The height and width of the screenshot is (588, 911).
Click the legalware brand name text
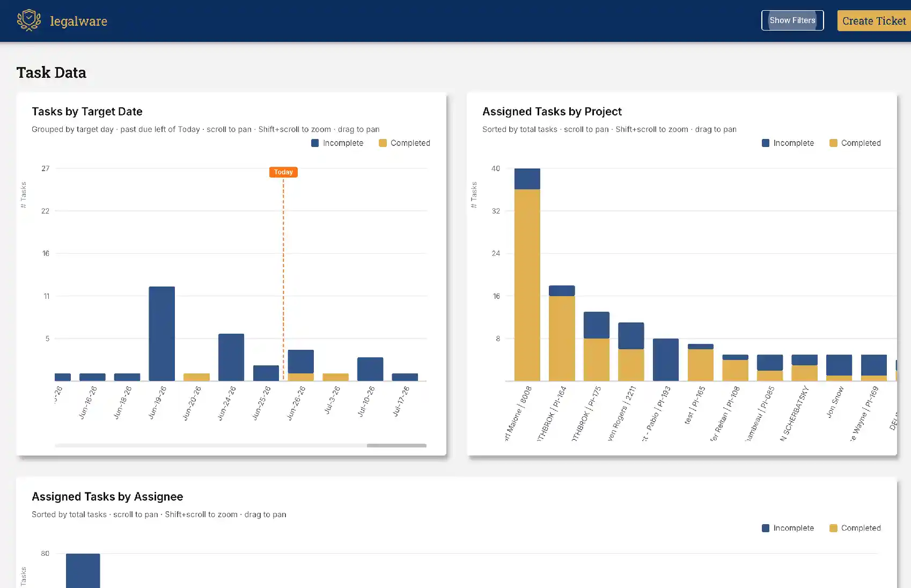[78, 21]
